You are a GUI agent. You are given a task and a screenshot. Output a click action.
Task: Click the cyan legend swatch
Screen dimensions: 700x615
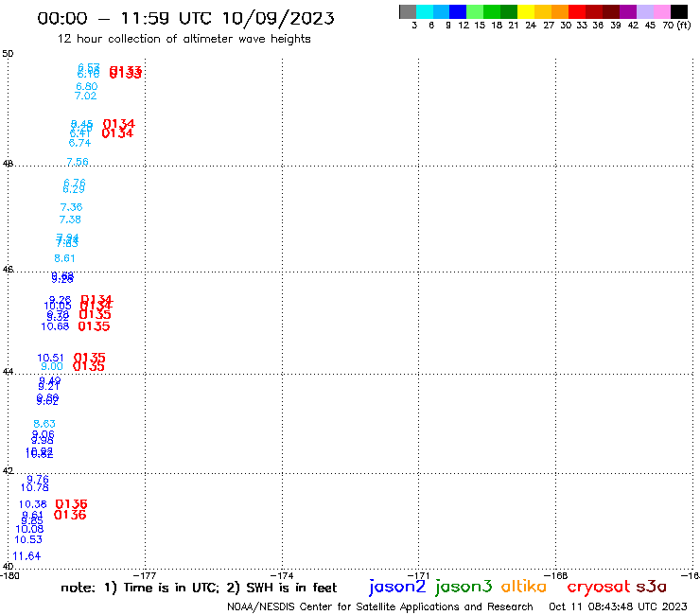(x=425, y=11)
